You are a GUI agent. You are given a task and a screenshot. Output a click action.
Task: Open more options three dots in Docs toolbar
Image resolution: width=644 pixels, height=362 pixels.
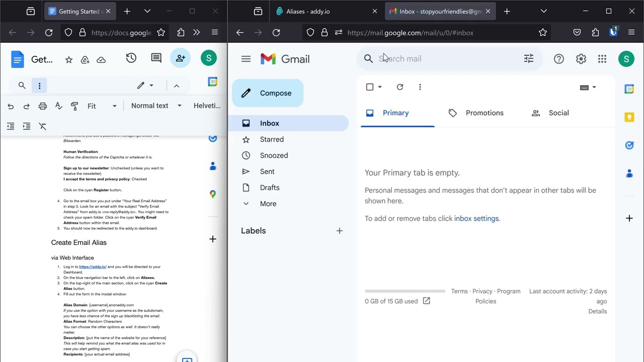pyautogui.click(x=39, y=85)
